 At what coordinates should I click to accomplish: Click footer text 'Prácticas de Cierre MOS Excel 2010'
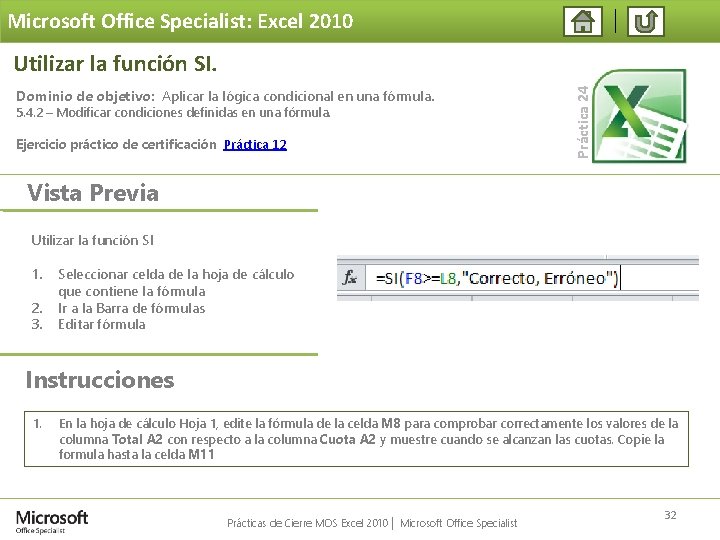point(308,523)
